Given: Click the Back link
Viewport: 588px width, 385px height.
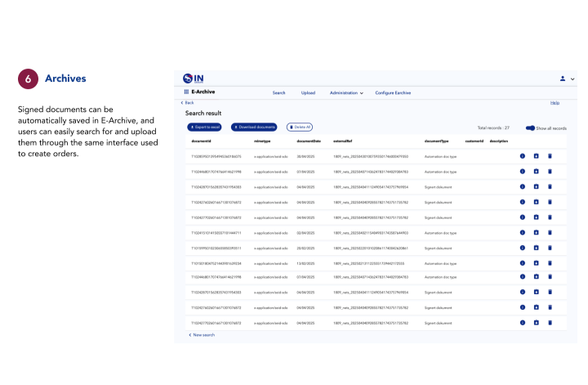Looking at the screenshot, I should click(x=188, y=103).
